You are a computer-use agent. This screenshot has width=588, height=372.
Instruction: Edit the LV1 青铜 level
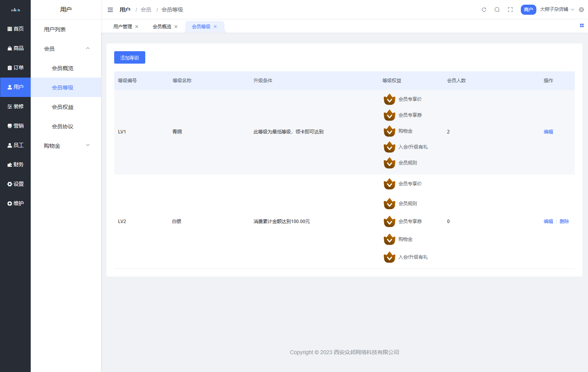548,132
